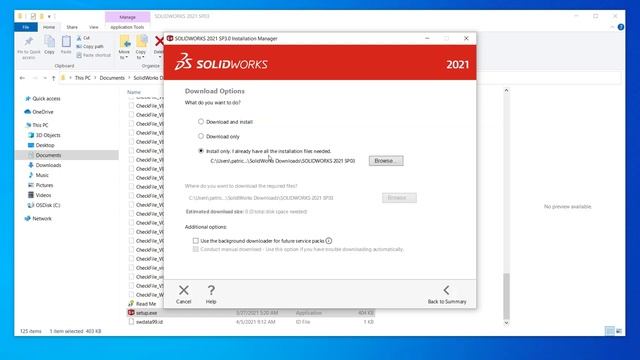Check the box next to swdata99.id
The height and width of the screenshot is (360, 640).
coord(131,322)
